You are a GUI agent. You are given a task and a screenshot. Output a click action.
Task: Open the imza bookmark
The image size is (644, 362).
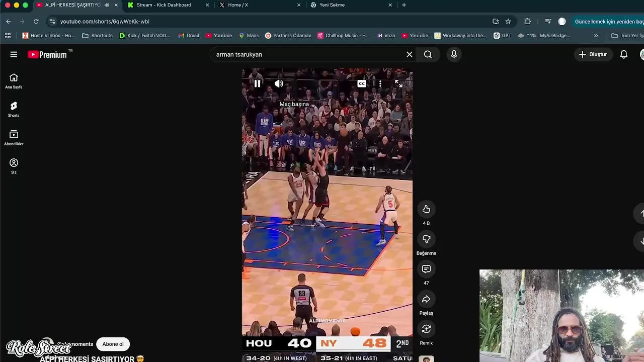(386, 36)
